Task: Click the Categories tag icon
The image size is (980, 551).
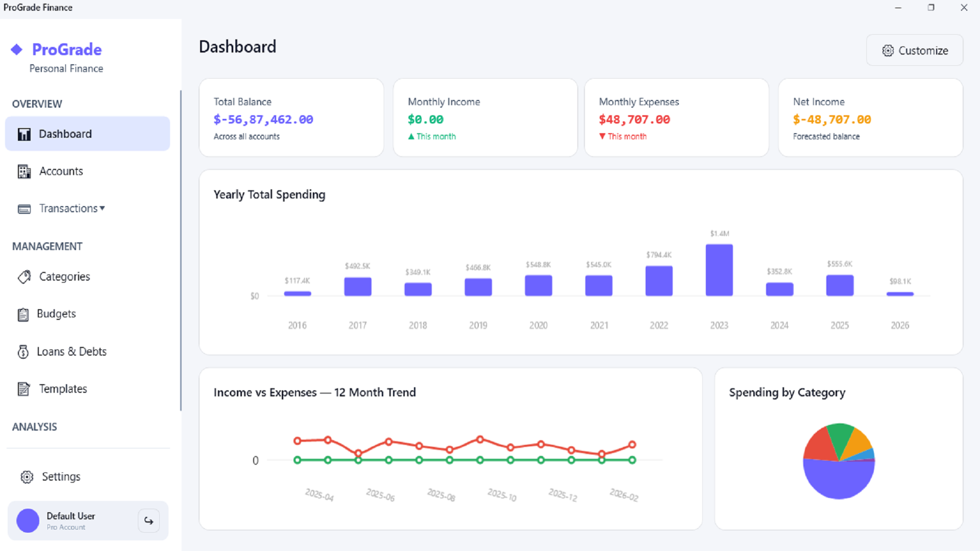Action: pyautogui.click(x=24, y=277)
